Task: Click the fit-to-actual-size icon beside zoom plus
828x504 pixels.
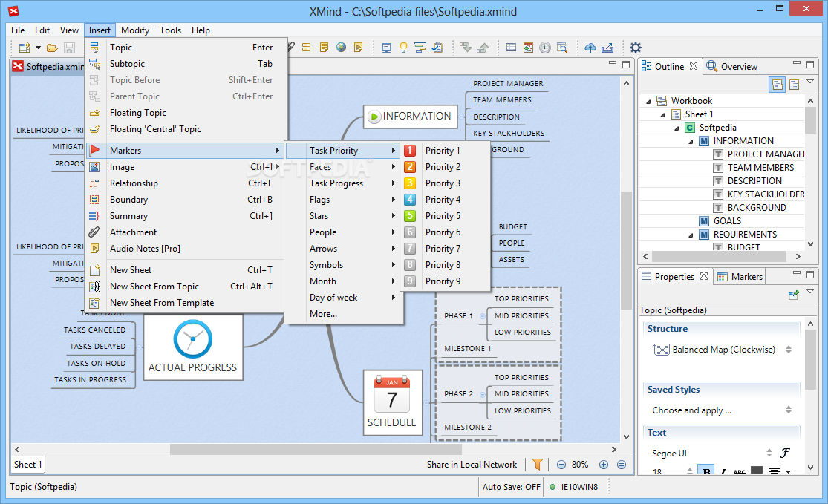Action: coord(622,465)
